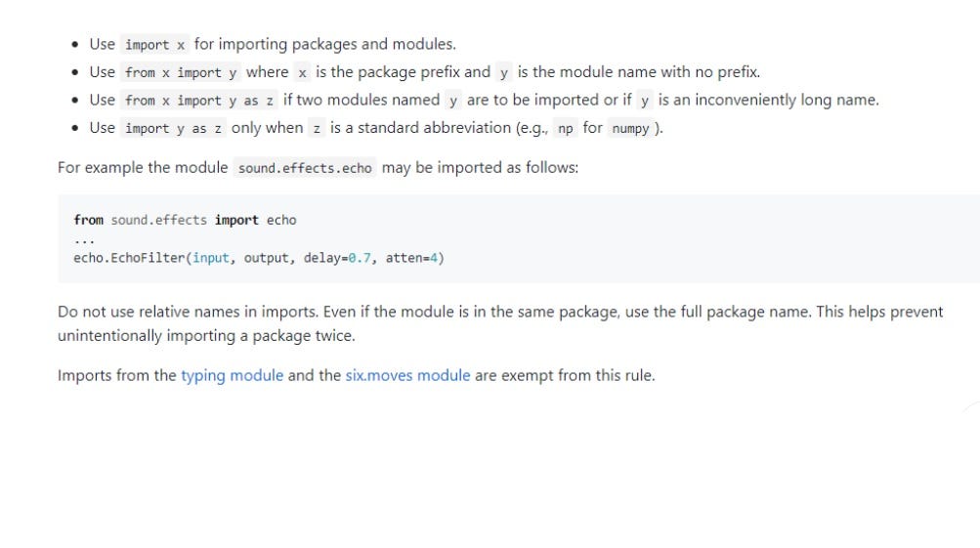Click the inline code 'import x'

154,44
